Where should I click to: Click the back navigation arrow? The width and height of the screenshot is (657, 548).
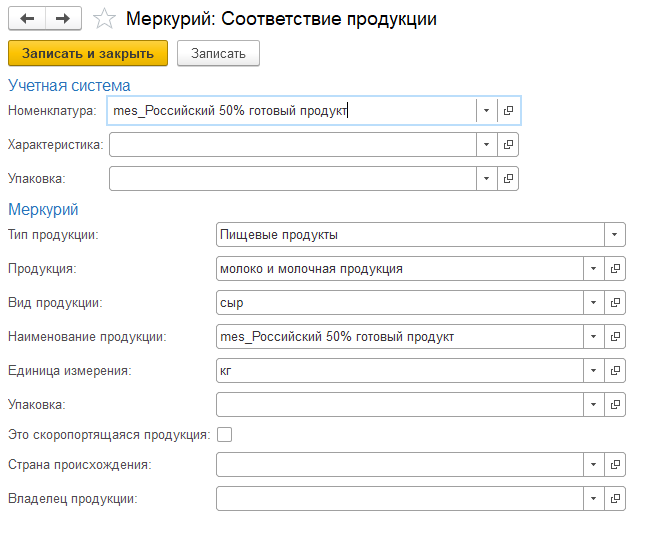pos(27,18)
